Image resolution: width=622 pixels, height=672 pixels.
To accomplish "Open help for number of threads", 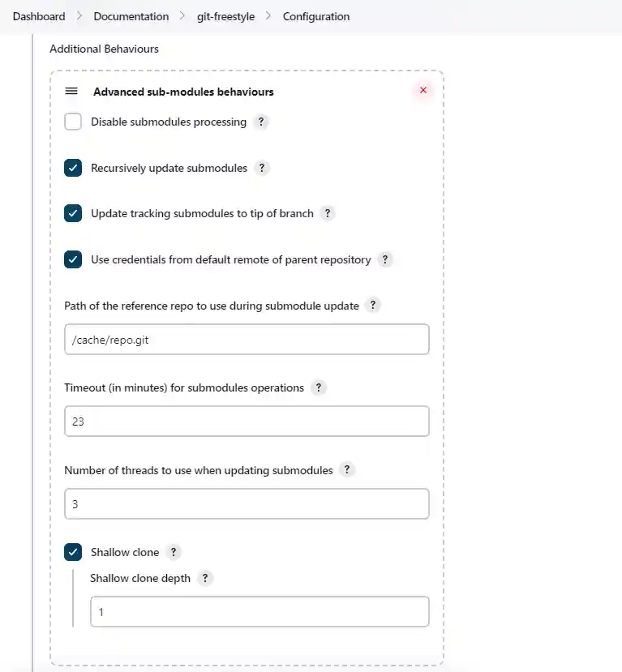I will [346, 470].
